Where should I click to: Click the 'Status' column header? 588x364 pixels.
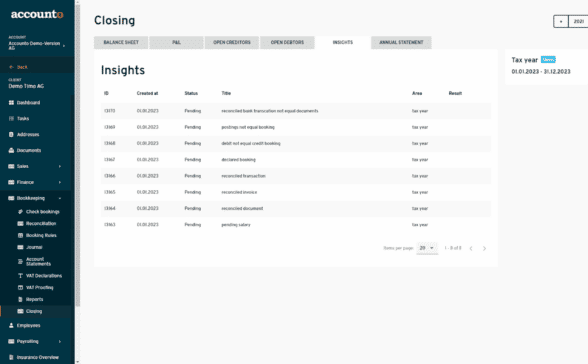pos(191,93)
